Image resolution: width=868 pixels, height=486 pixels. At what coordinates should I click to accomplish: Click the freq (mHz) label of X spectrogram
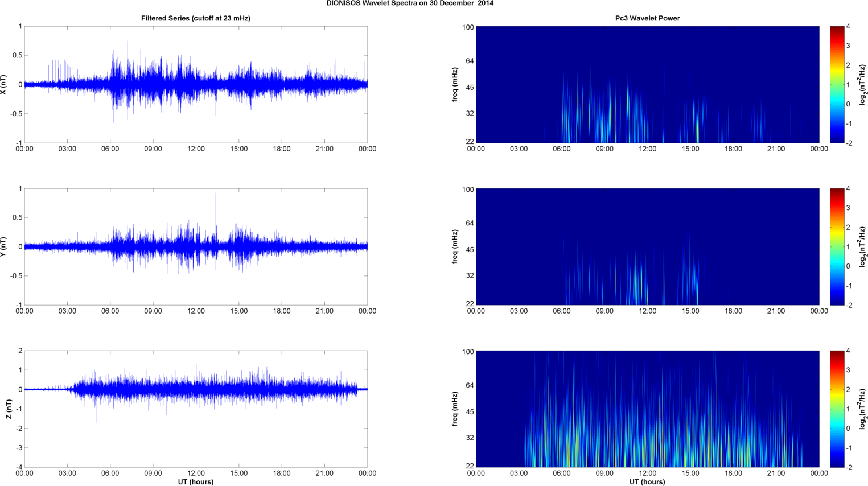pyautogui.click(x=455, y=84)
